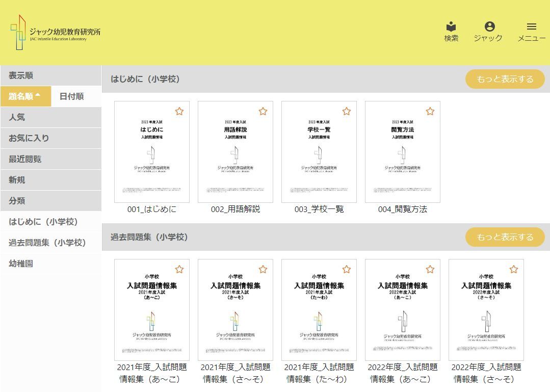This screenshot has height=392, width=550.
Task: Favorite the 2022年度 入試問題情報集（さ～そ）
Action: tap(514, 269)
